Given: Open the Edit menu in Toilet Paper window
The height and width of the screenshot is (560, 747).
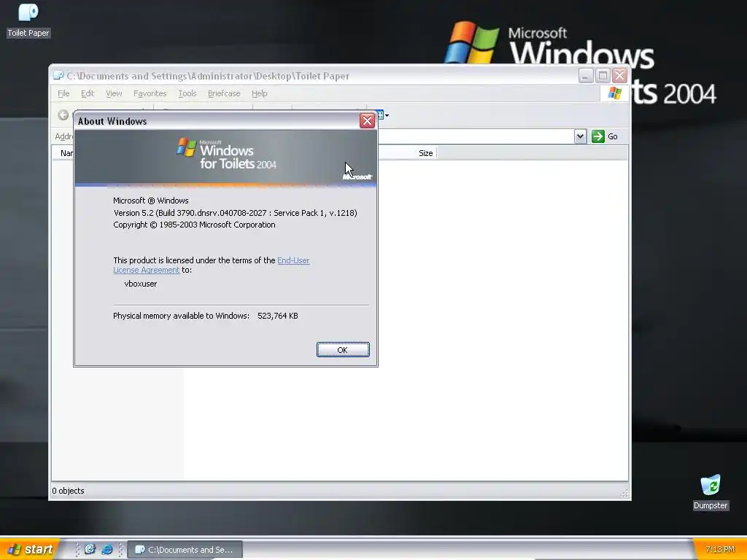Looking at the screenshot, I should (88, 93).
